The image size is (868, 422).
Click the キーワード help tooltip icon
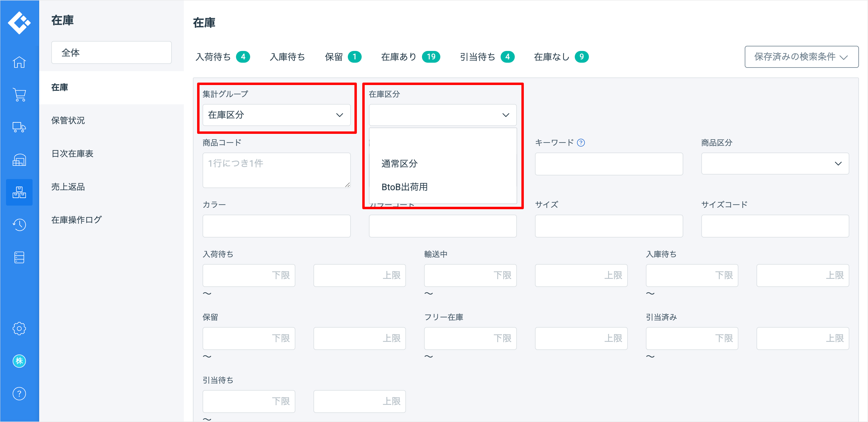tap(580, 143)
